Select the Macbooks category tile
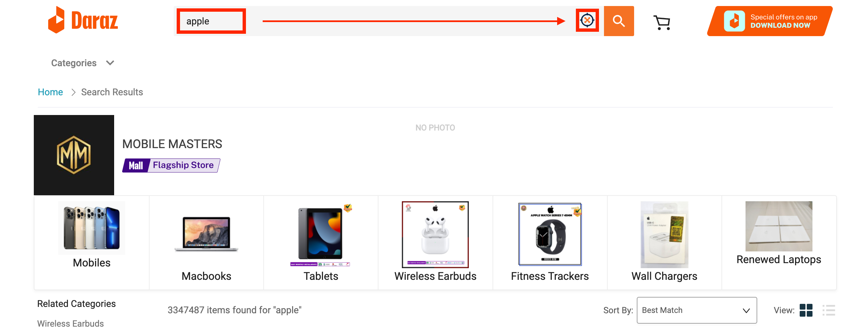Image resolution: width=868 pixels, height=335 pixels. pyautogui.click(x=206, y=242)
